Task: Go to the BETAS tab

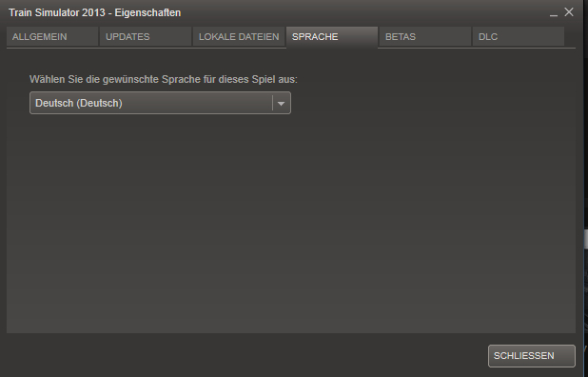Action: tap(425, 37)
